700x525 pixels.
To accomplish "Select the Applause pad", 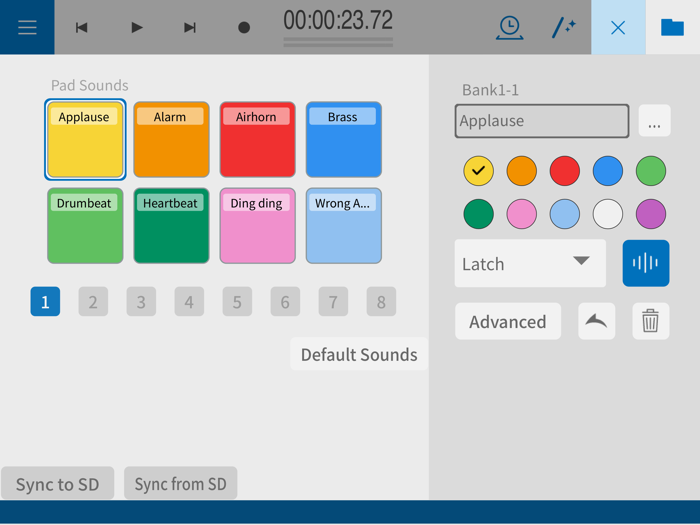I will (x=85, y=139).
